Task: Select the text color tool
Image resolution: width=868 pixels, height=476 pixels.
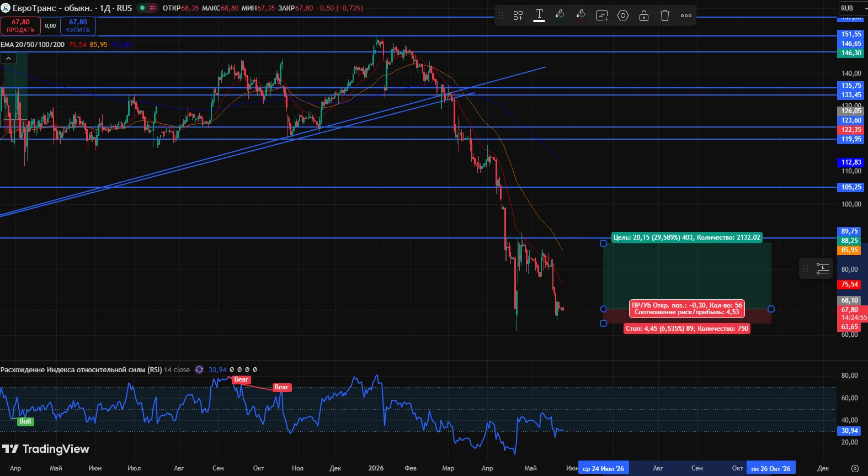Action: coord(539,15)
